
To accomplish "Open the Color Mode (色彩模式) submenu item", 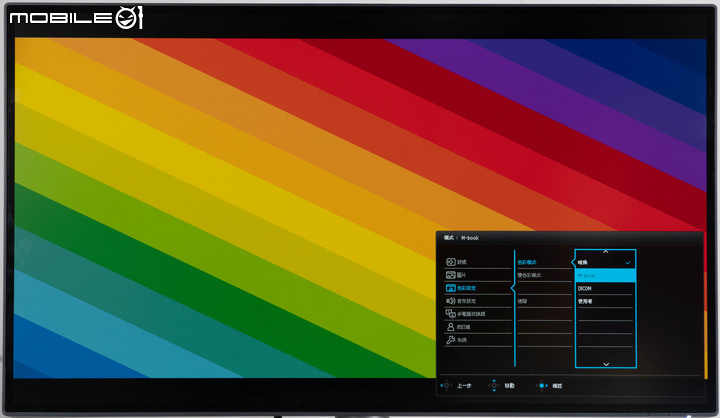I will [x=544, y=262].
